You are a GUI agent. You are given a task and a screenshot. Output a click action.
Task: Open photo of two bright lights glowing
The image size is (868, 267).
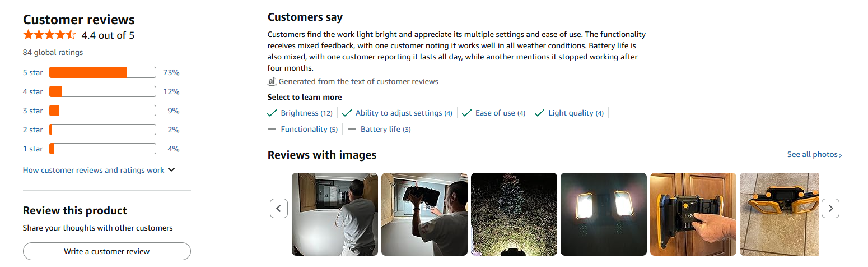click(603, 214)
